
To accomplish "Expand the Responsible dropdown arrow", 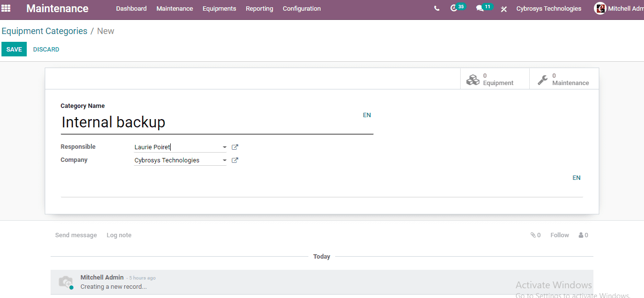I will (224, 147).
